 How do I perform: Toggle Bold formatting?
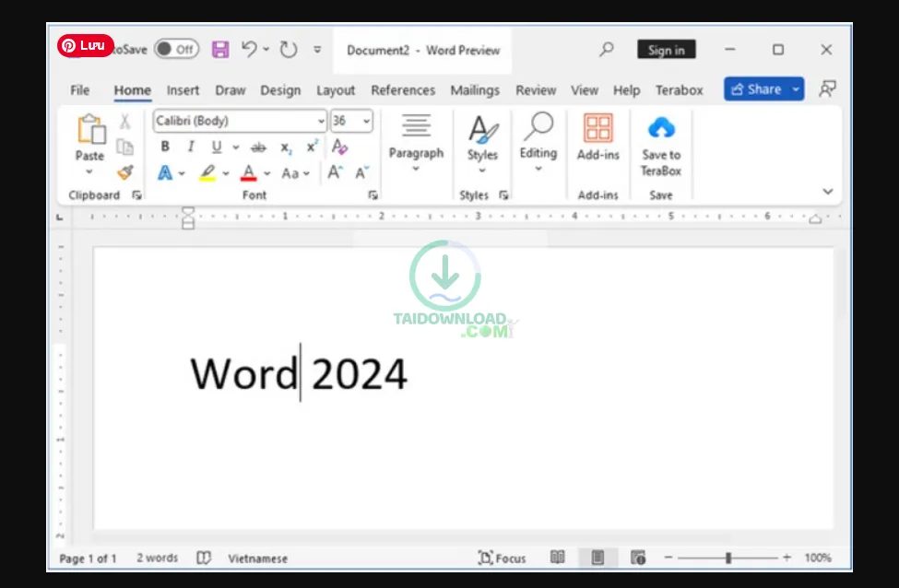coord(165,147)
